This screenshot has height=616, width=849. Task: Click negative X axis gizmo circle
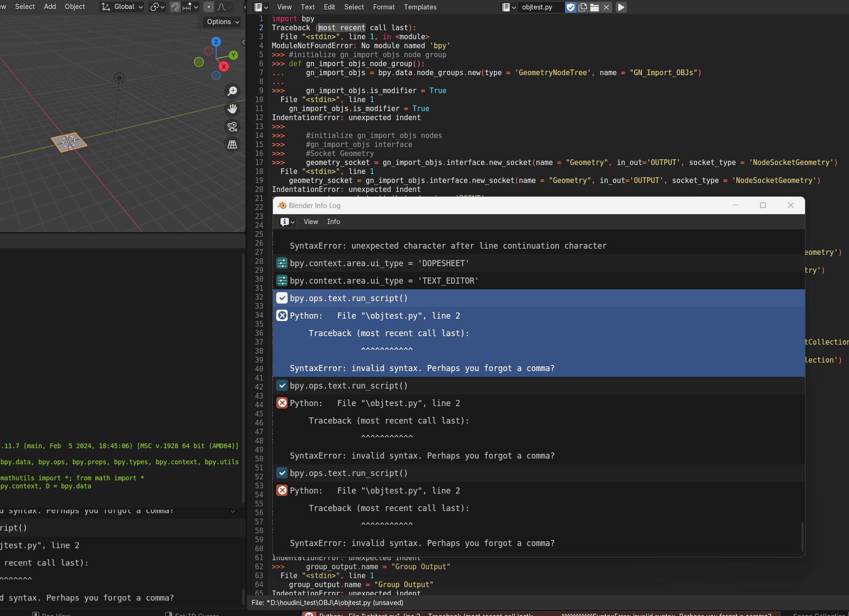click(x=208, y=51)
